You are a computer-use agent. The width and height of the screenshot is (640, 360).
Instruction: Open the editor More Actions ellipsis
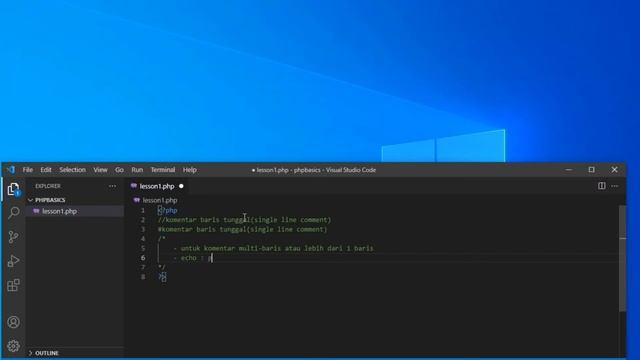pos(615,186)
